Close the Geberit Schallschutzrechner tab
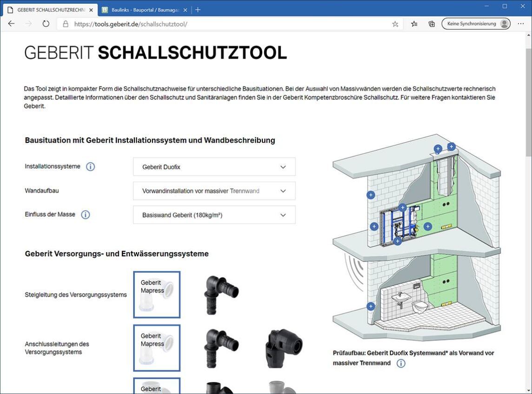532x394 pixels. (91, 10)
